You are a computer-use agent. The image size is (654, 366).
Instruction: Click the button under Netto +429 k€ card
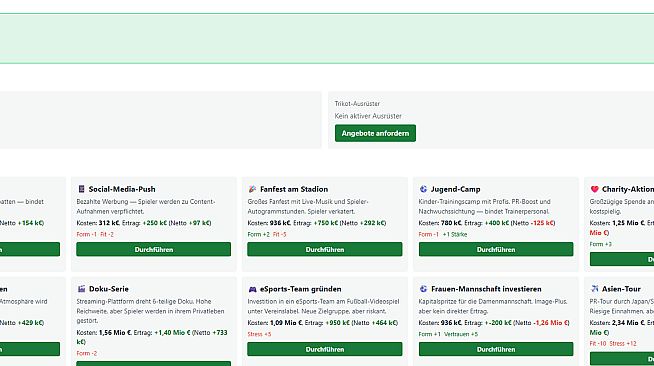click(30, 349)
